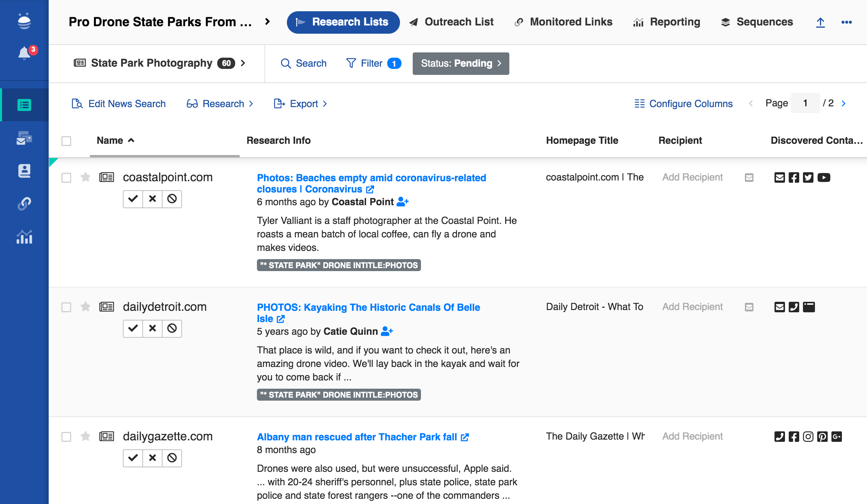Blacklist dailygazette.com with block icon

[172, 458]
